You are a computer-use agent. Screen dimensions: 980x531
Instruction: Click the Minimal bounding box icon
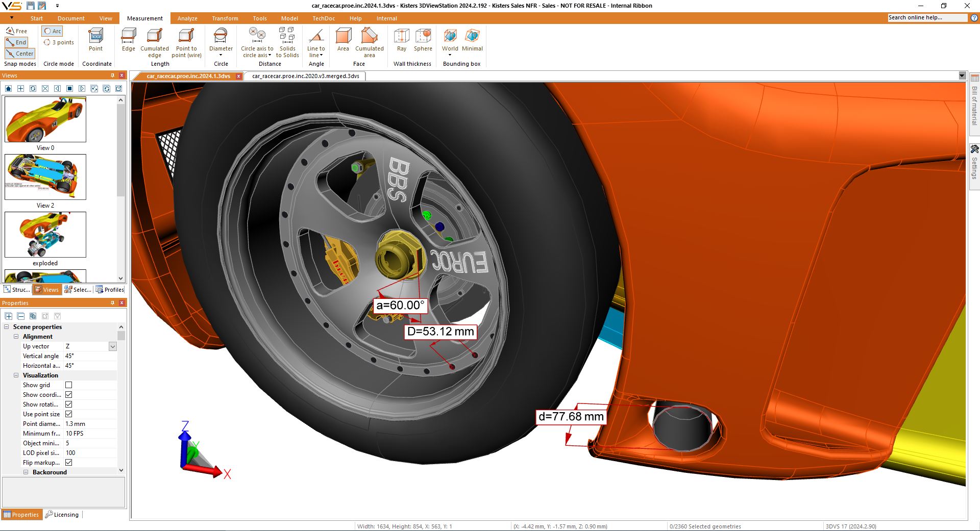472,40
